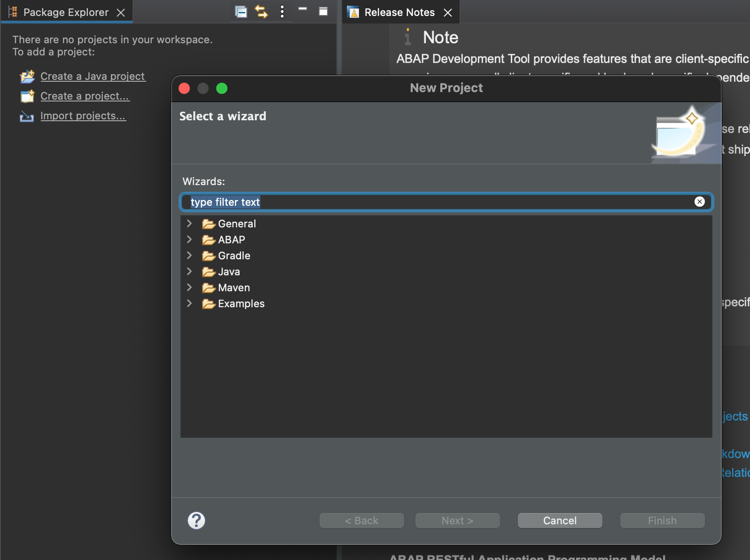Select the Package Explorer tab

pyautogui.click(x=66, y=12)
